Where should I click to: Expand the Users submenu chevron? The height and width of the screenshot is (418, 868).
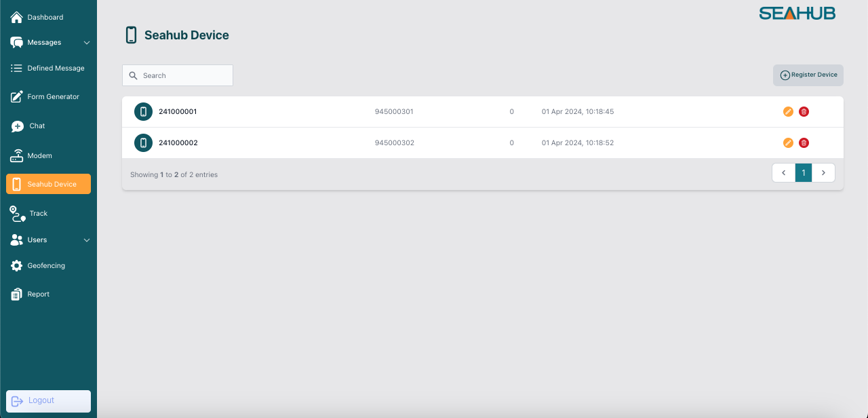click(87, 240)
